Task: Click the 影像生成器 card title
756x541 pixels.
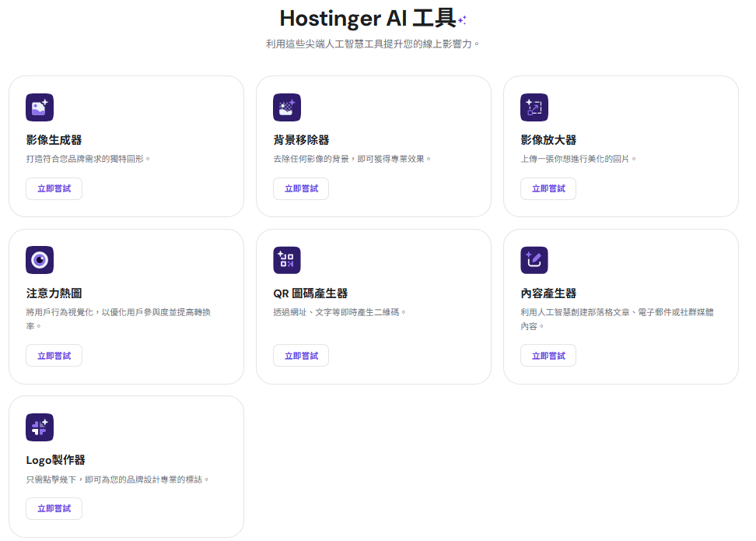Action: (x=54, y=140)
